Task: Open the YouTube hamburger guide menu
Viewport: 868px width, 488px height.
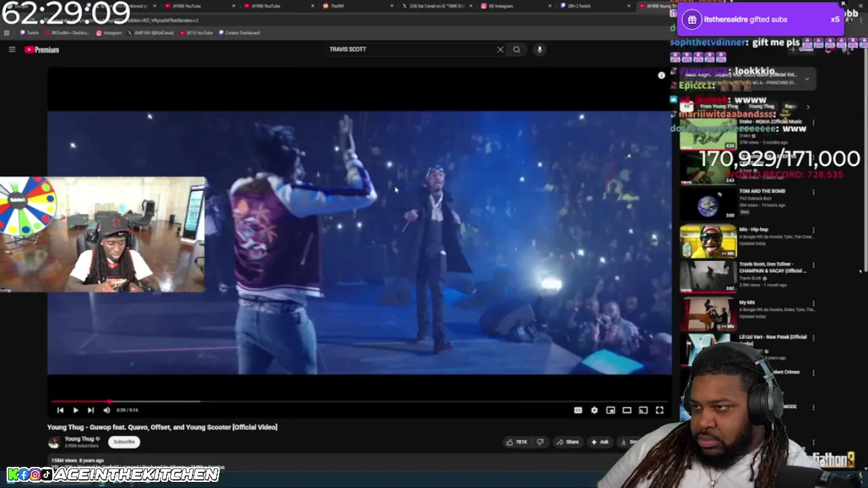Action: coord(12,49)
